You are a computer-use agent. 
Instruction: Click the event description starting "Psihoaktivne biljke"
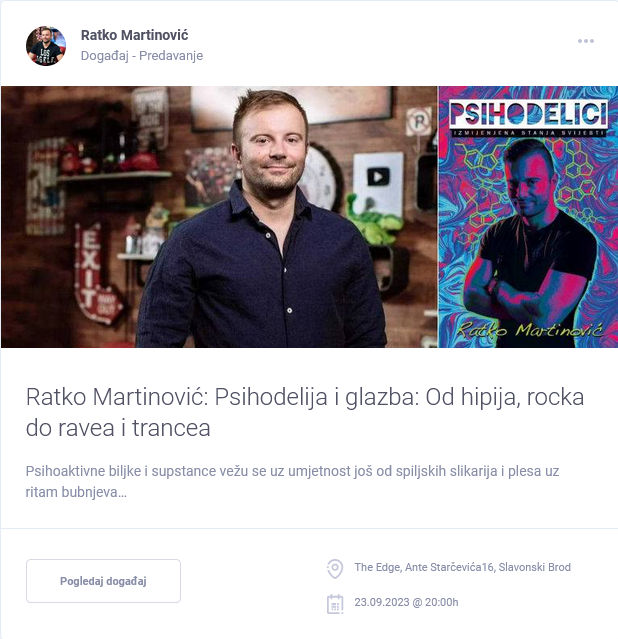(292, 481)
